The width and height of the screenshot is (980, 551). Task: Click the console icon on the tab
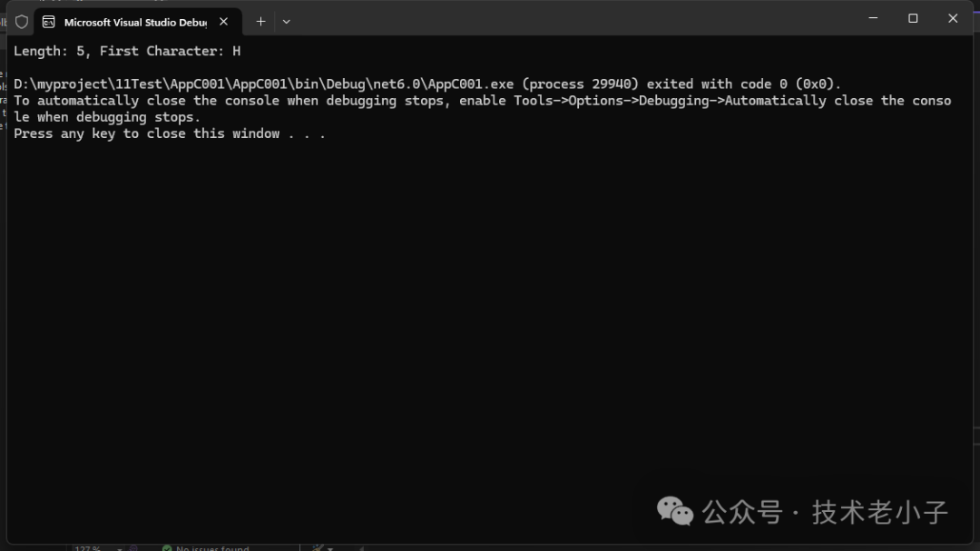tap(49, 21)
